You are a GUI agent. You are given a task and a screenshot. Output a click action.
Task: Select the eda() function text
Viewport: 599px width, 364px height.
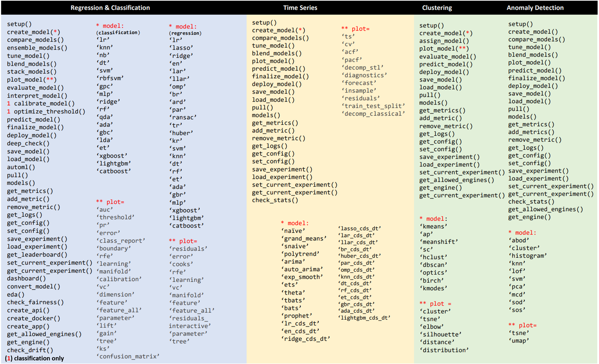coord(16,294)
